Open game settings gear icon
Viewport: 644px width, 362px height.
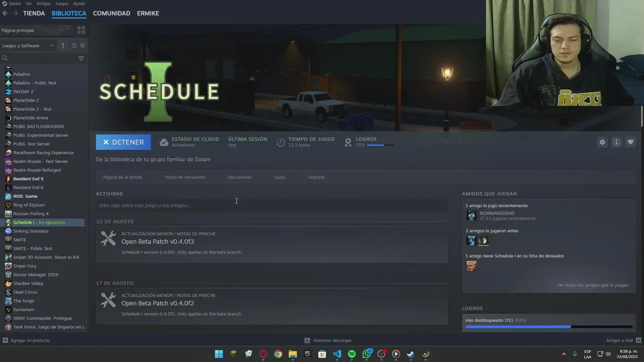pyautogui.click(x=602, y=142)
